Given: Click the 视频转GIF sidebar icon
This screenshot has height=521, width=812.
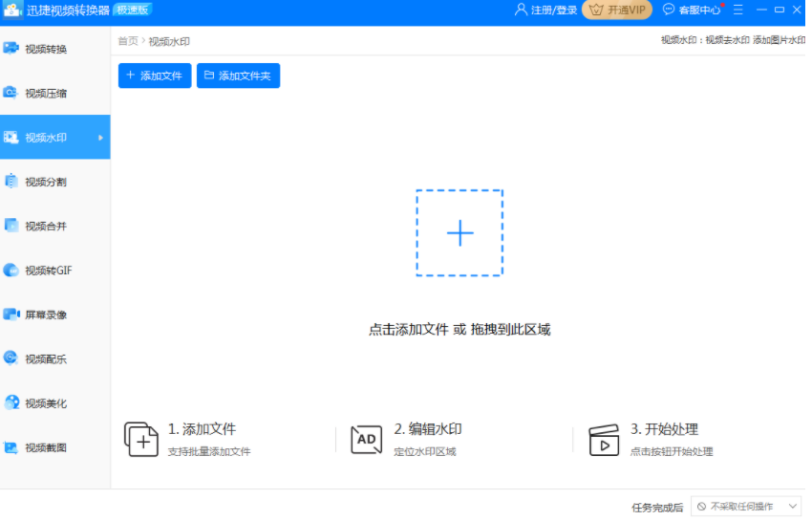Looking at the screenshot, I should click(x=11, y=271).
